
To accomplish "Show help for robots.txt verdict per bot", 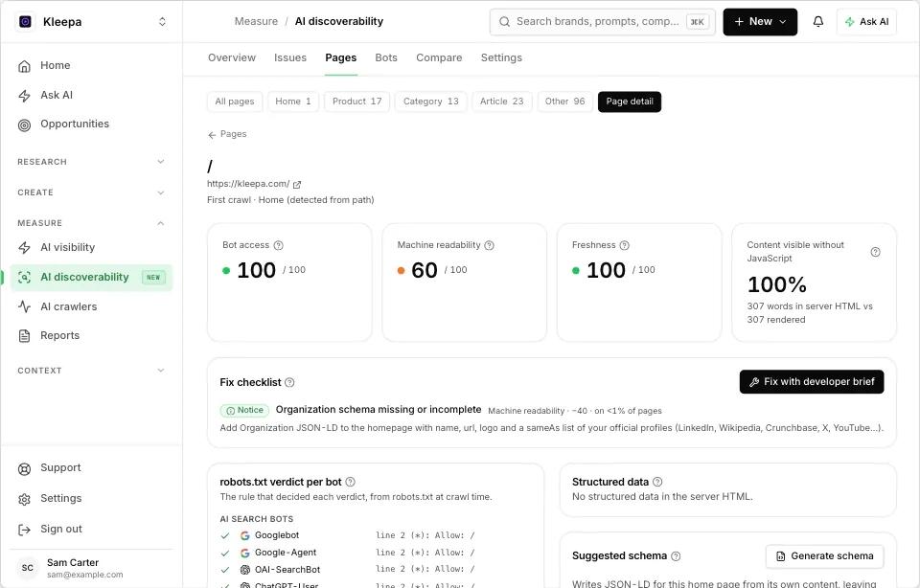I will pos(351,482).
